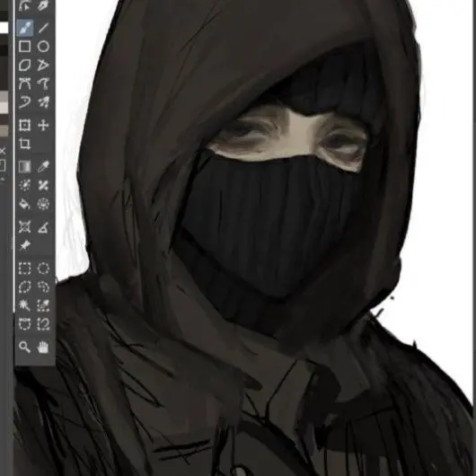The image size is (476, 476).
Task: Select the Similar Color Selection tool
Action: (43, 305)
